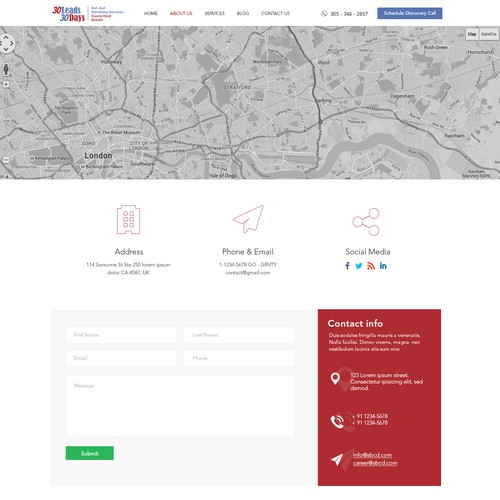Viewport: 500px width, 500px height.
Task: Click the First Name input field
Action: tap(121, 335)
